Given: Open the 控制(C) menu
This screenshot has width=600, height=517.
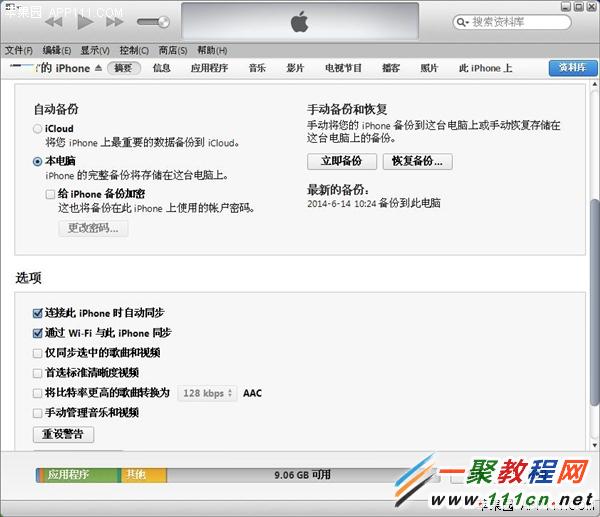Looking at the screenshot, I should (x=134, y=50).
